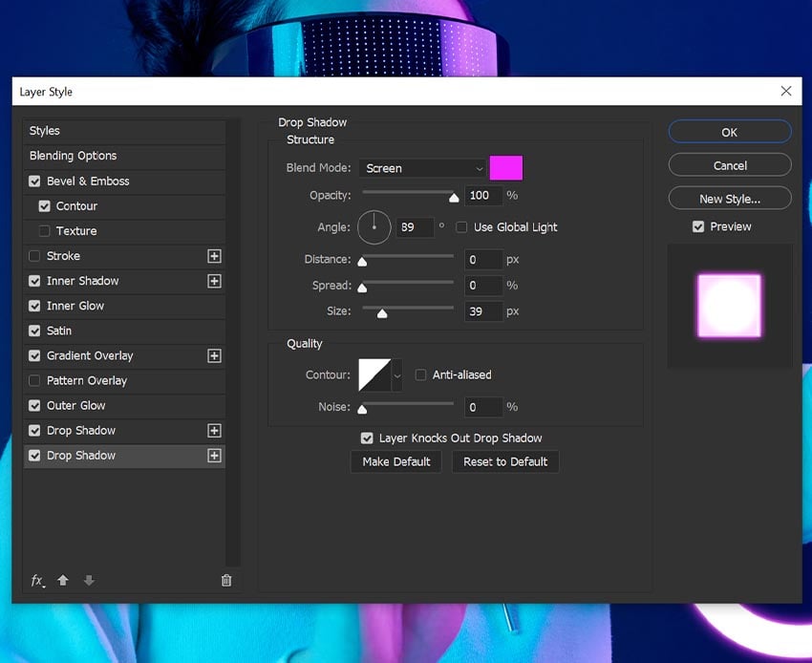Viewport: 812px width, 663px height.
Task: Open the Blend Mode dropdown showing Screen
Action: click(x=422, y=168)
